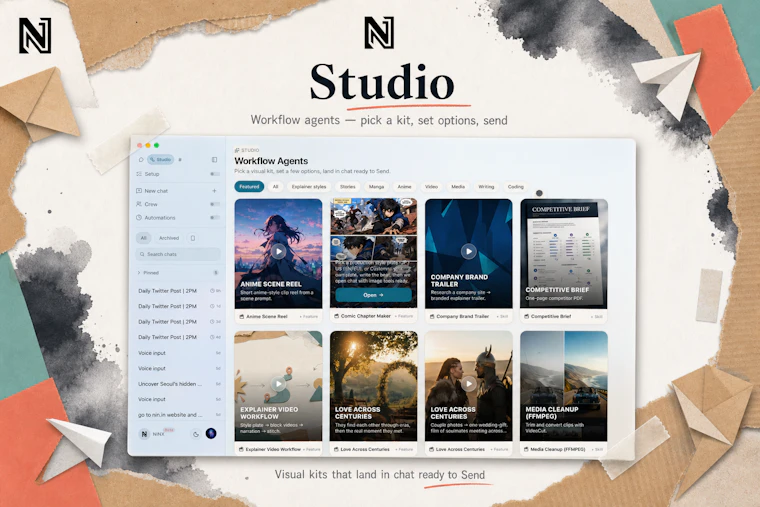Focus the Search chats field
The width and height of the screenshot is (760, 507).
178,254
